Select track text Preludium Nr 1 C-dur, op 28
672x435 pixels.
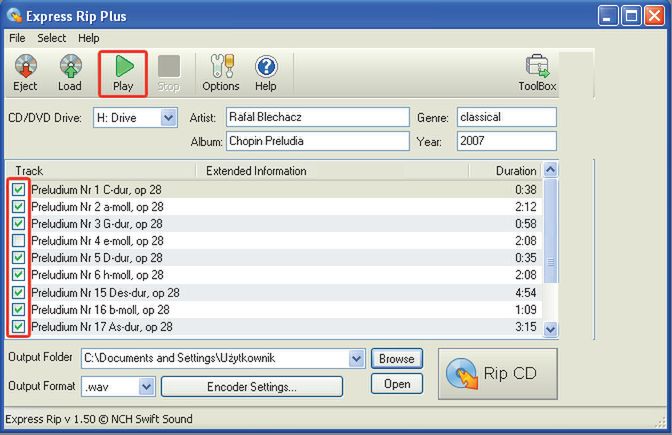click(96, 189)
